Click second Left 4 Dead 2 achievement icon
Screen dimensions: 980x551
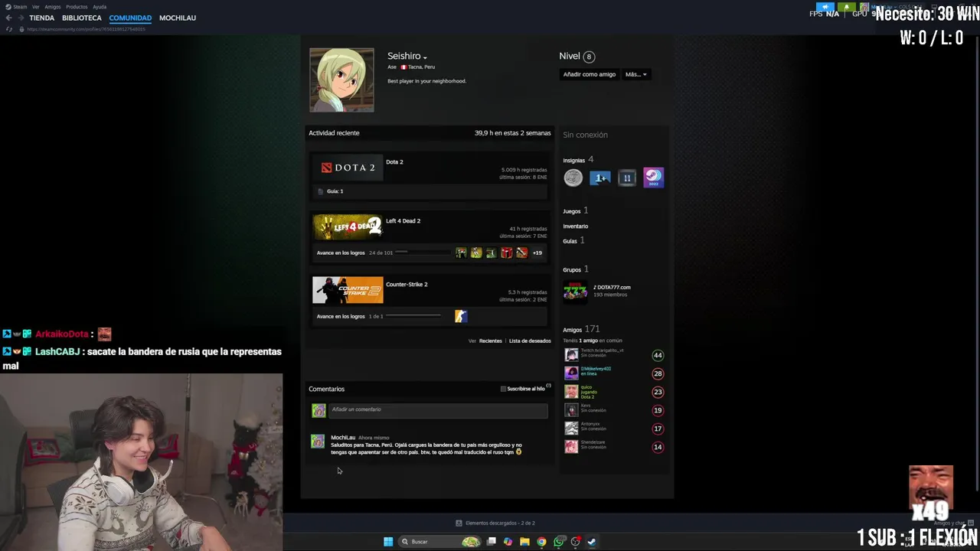tap(476, 253)
